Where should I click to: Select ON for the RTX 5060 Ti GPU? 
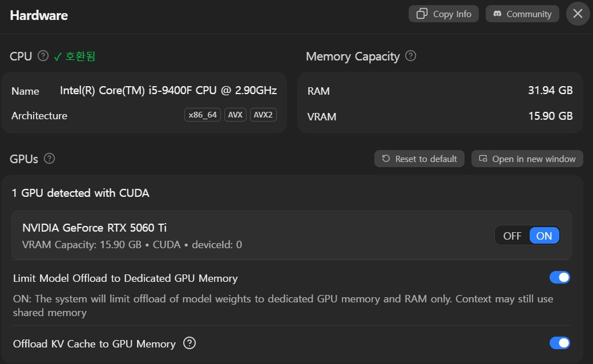[544, 236]
